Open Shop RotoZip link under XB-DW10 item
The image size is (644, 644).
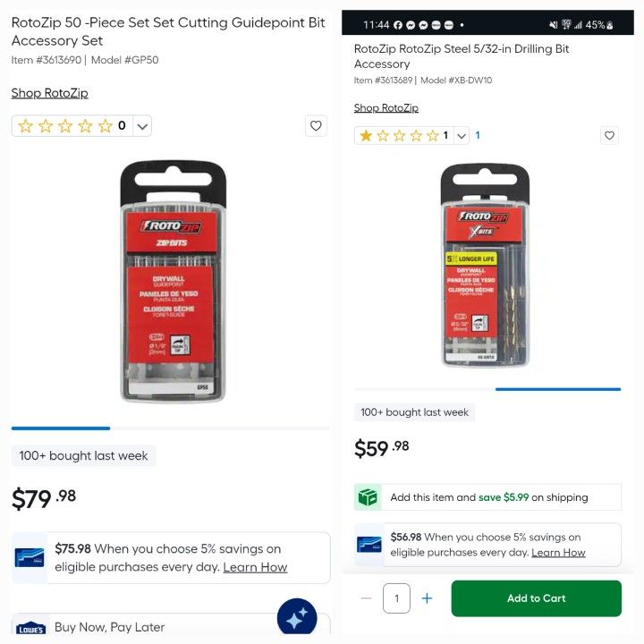(x=386, y=108)
